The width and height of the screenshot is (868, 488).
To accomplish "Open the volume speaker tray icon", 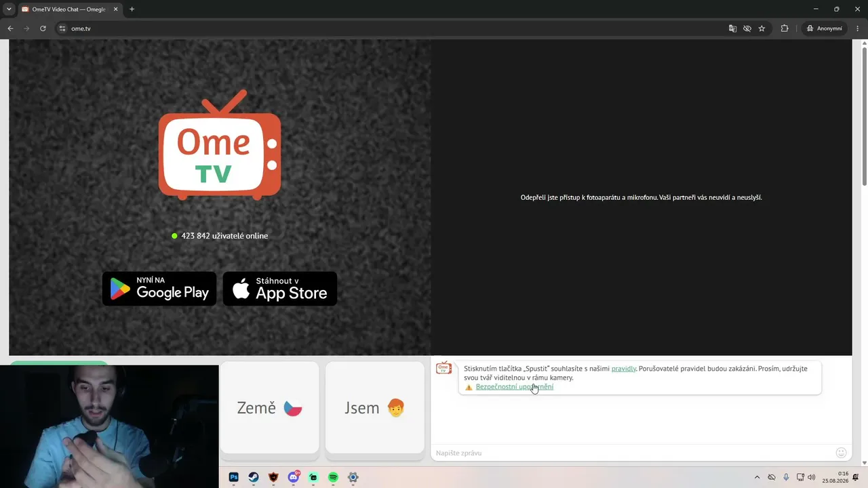I will click(812, 477).
